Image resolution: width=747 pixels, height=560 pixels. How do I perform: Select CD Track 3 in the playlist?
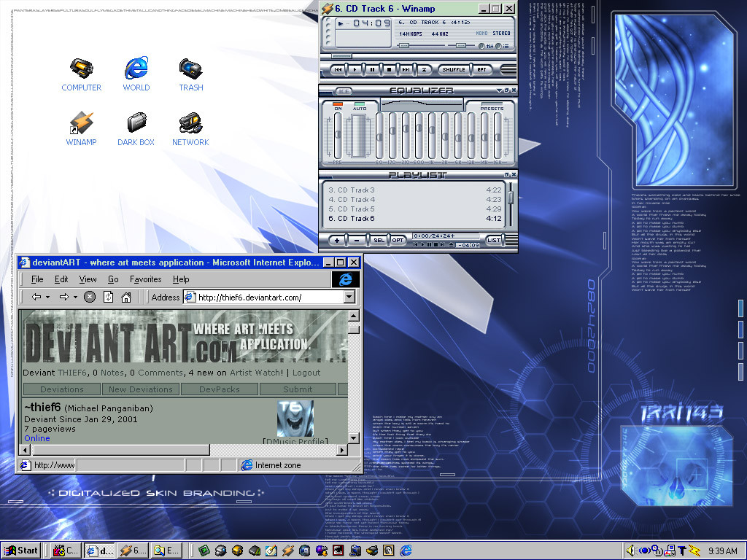(x=414, y=190)
